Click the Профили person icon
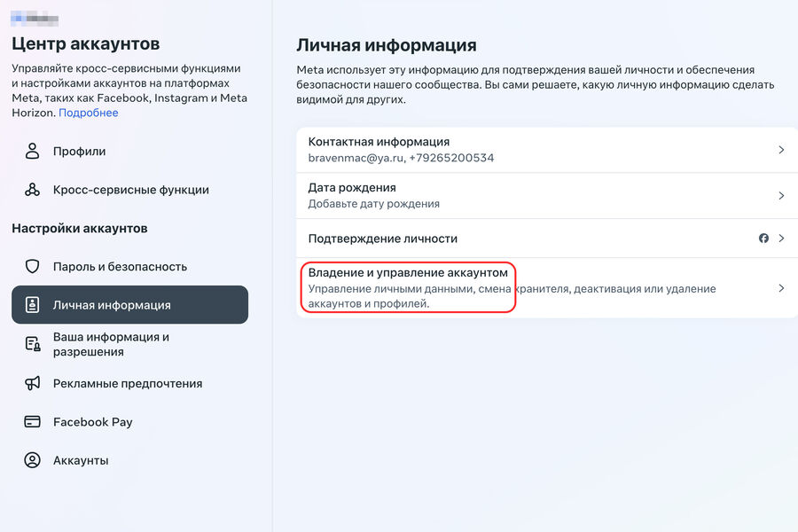 point(32,152)
